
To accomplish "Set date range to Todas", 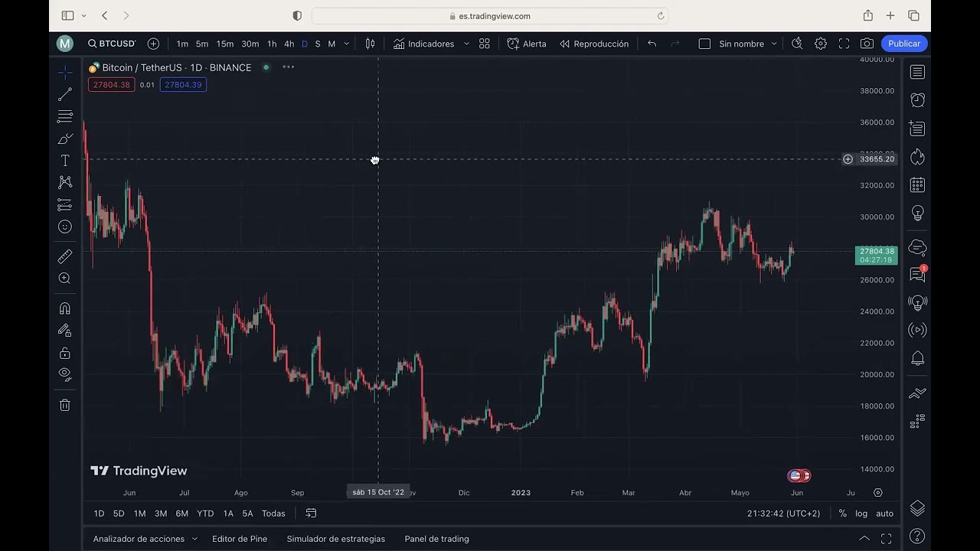I will pos(273,514).
